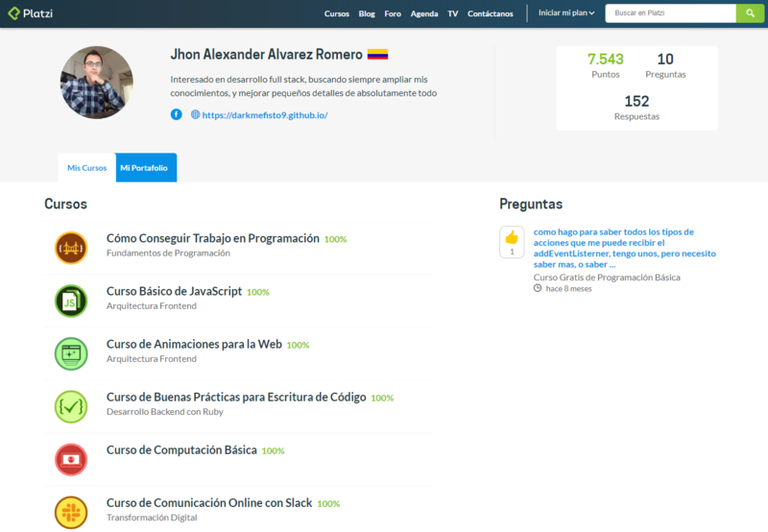This screenshot has height=532, width=768.
Task: Open the darkmefisto9.github.io link
Action: [x=265, y=115]
